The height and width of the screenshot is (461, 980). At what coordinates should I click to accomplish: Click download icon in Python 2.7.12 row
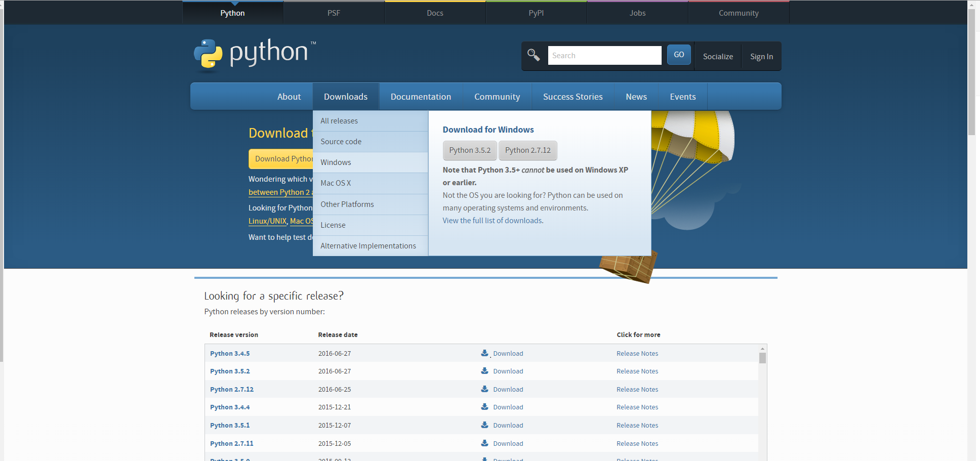(x=484, y=389)
